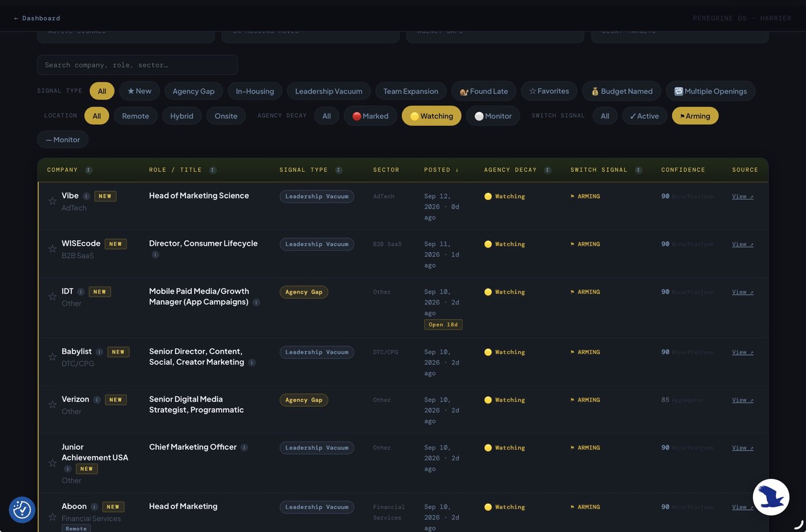Image resolution: width=806 pixels, height=532 pixels.
Task: Open info icon next to Verizon
Action: click(x=97, y=400)
